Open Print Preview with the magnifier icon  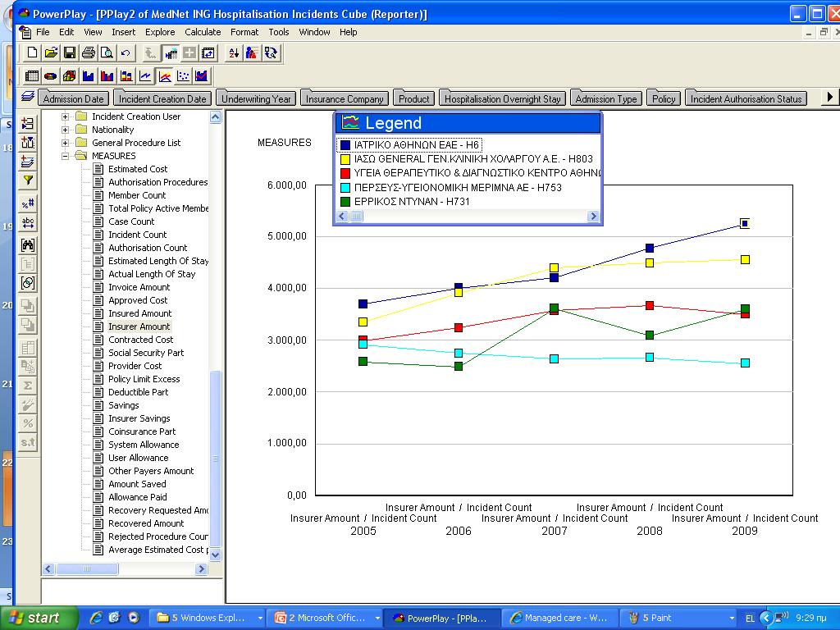[x=107, y=52]
